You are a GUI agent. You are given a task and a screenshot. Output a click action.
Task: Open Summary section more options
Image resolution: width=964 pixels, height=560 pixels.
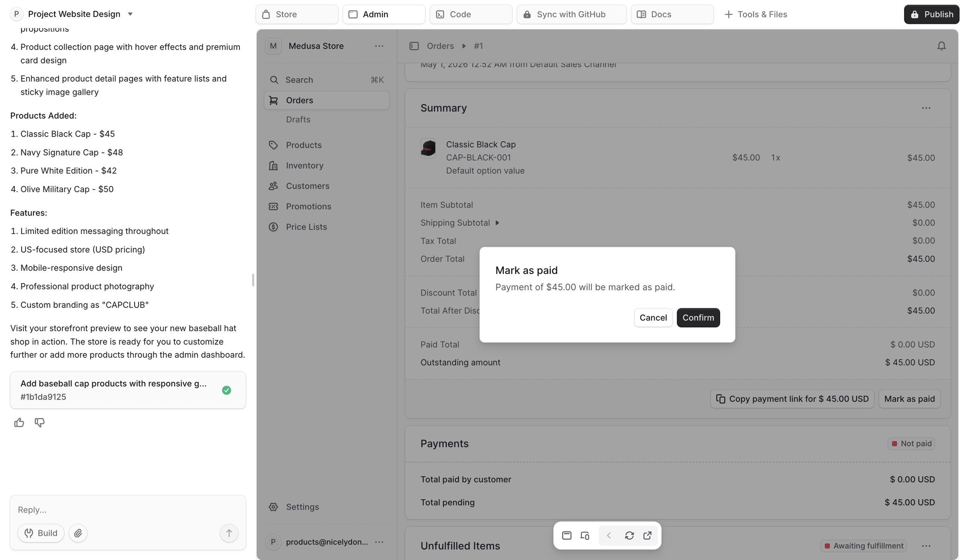click(x=926, y=108)
